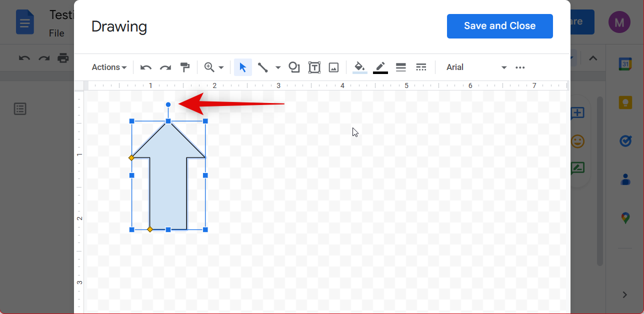This screenshot has width=644, height=314.
Task: Open the border color picker
Action: [x=380, y=67]
